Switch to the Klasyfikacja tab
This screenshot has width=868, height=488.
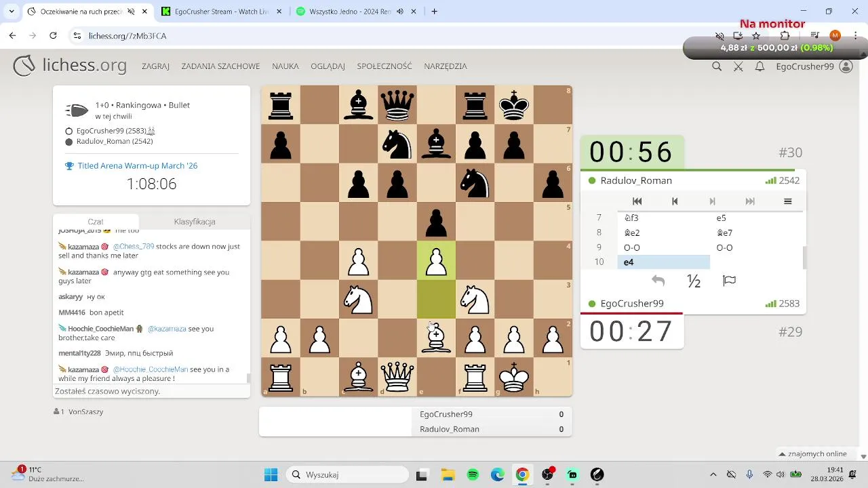click(x=195, y=222)
